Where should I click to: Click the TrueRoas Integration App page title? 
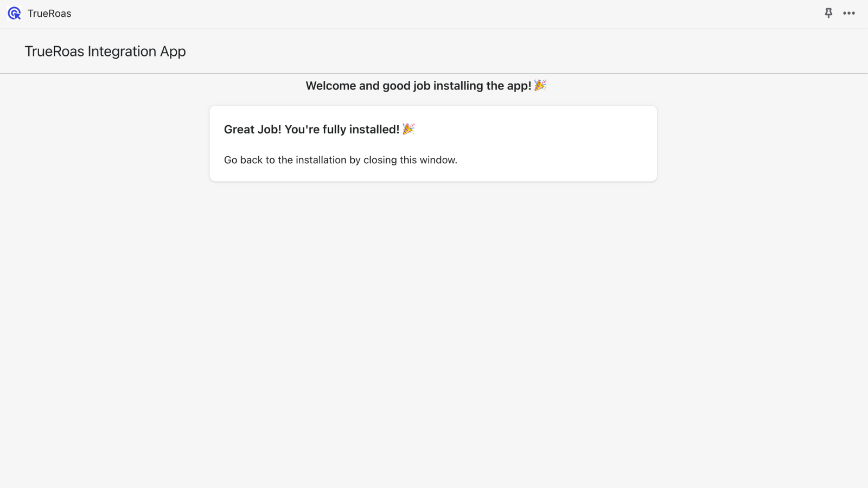[x=105, y=52]
